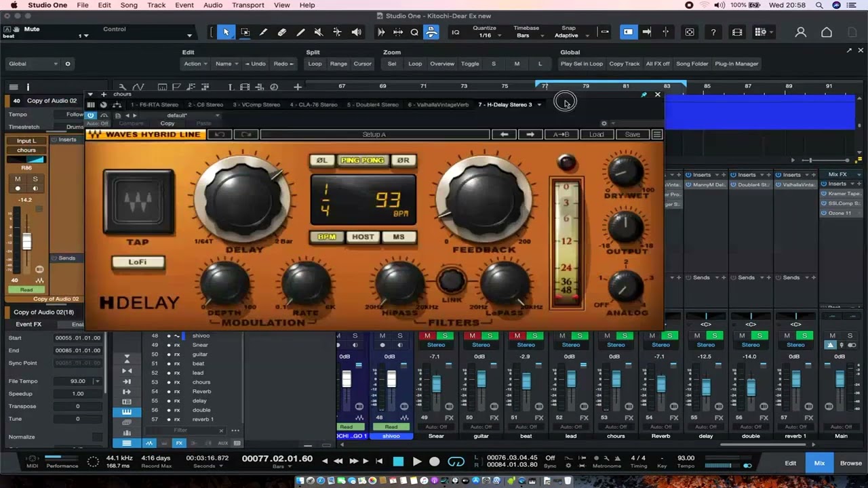Open the Audio menu
Image resolution: width=868 pixels, height=488 pixels.
tap(213, 5)
